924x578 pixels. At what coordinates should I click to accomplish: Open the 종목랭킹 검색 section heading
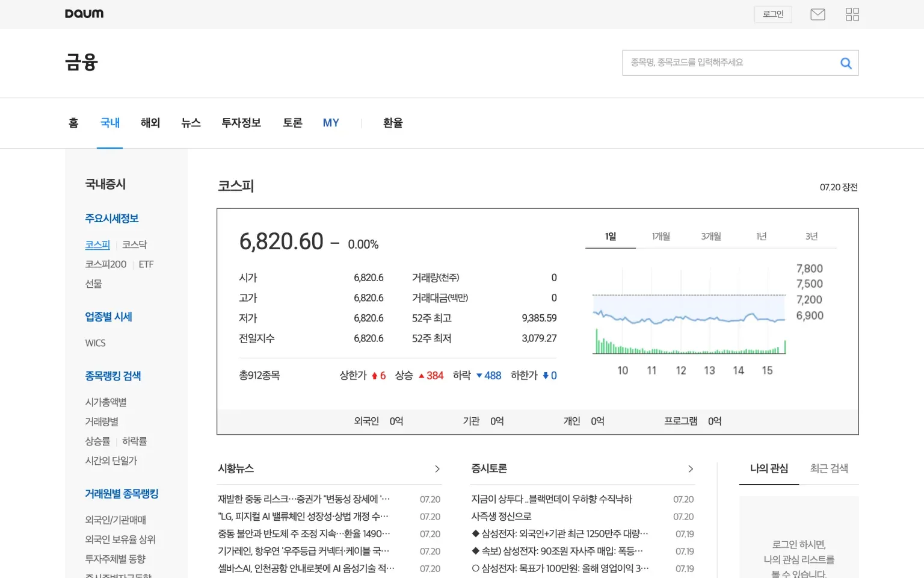(113, 376)
